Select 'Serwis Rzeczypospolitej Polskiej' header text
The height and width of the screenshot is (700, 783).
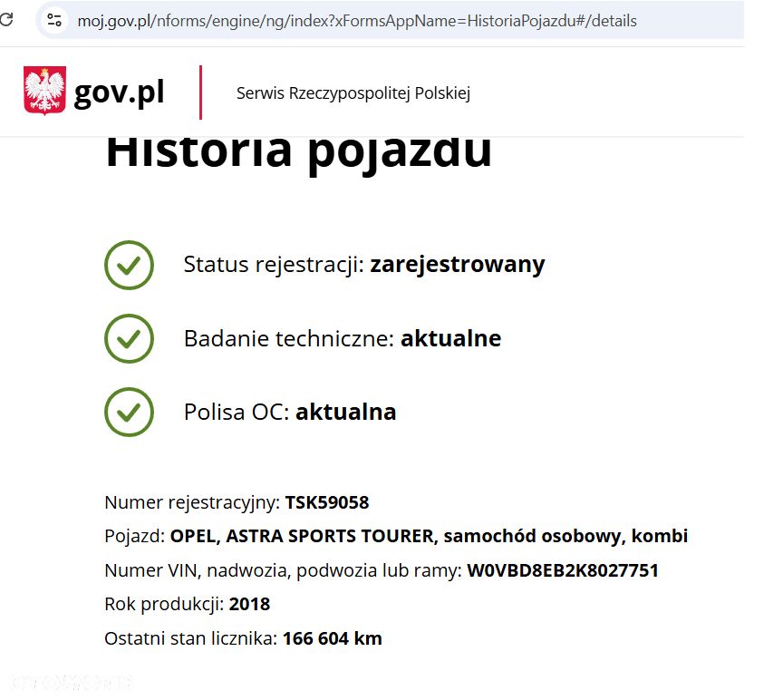[353, 93]
